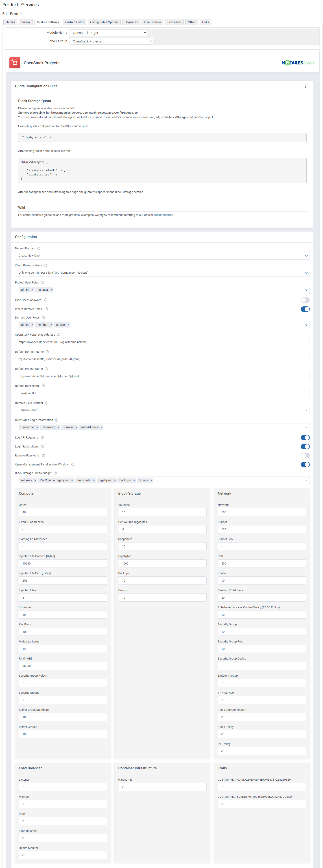This screenshot has width=323, height=868.
Task: Click the Log API Requests help icon
Action: (42, 438)
